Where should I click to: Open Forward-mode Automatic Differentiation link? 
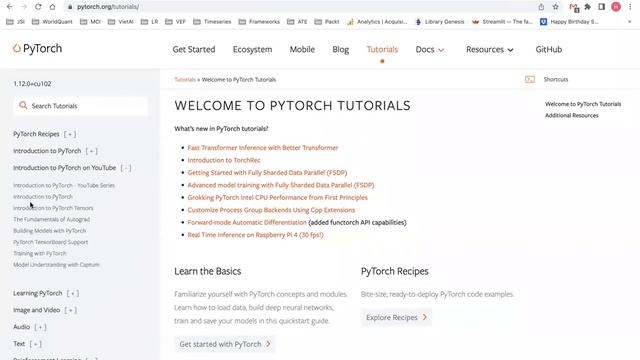click(x=247, y=222)
